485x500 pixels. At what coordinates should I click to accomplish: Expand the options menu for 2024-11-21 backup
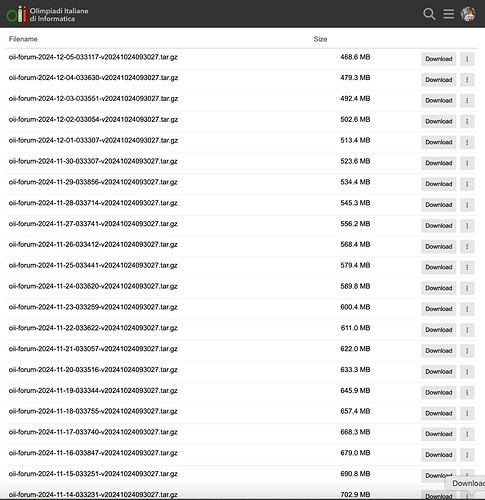pyautogui.click(x=467, y=351)
